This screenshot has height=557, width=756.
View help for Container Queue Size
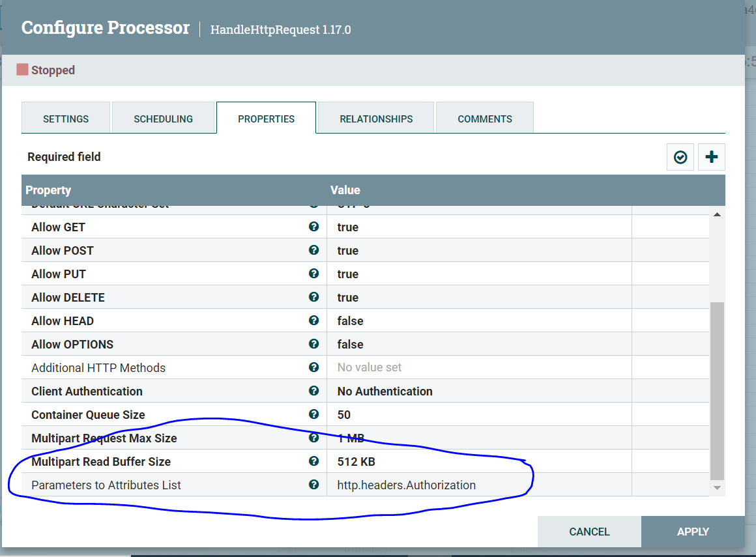pos(313,414)
